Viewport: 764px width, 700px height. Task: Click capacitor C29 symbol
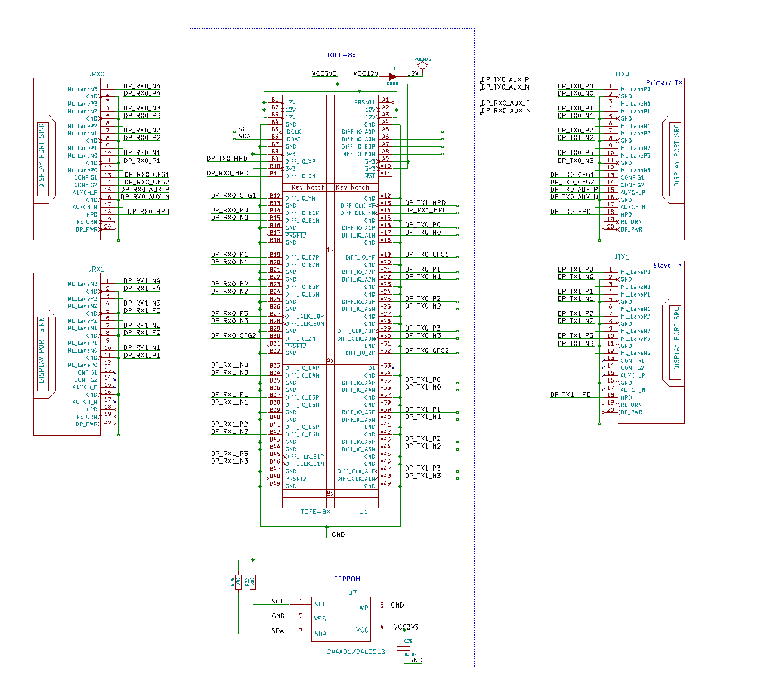(404, 646)
